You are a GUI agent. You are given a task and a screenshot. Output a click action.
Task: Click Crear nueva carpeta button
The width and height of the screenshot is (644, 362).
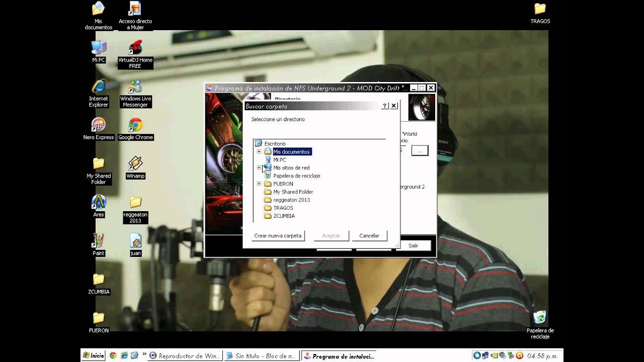click(x=278, y=235)
